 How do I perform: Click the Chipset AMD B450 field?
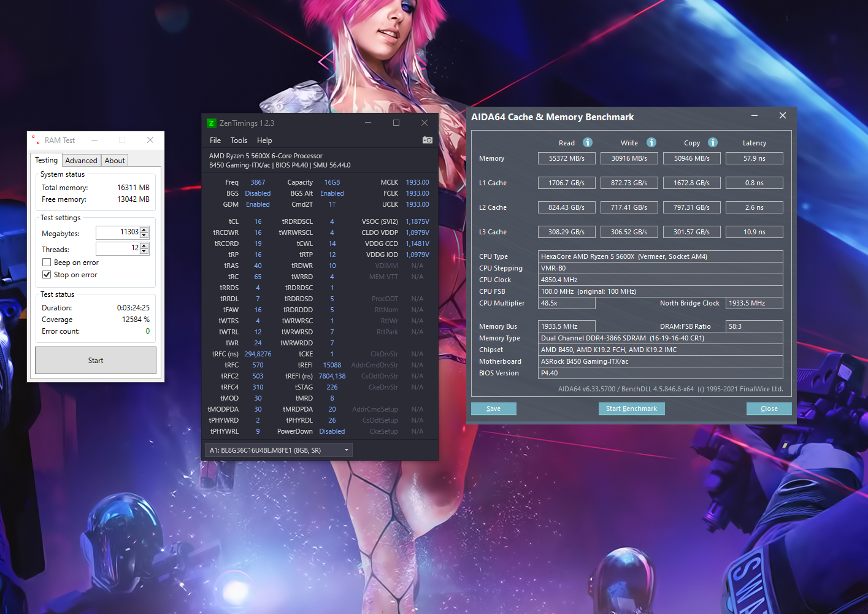point(661,350)
